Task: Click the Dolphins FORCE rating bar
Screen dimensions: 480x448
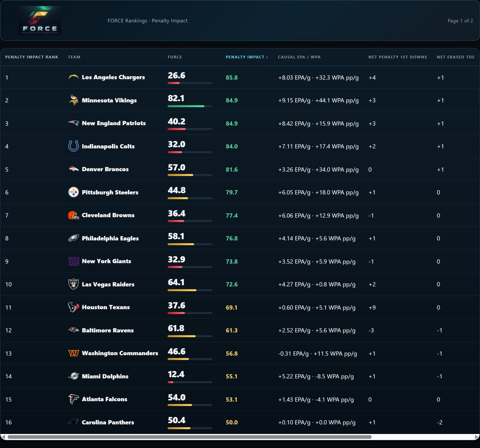Action: point(190,382)
